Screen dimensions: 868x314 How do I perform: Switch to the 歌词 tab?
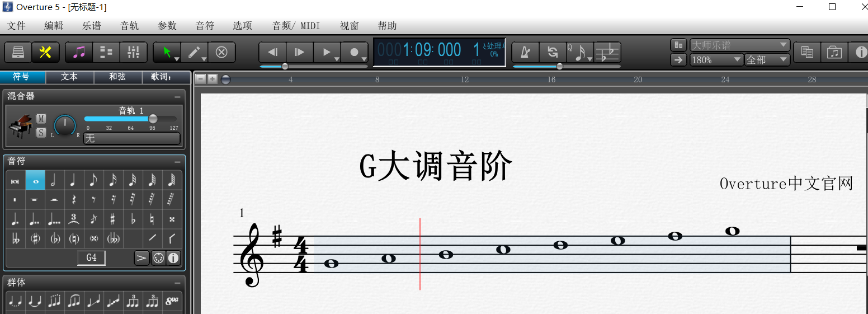[x=166, y=77]
